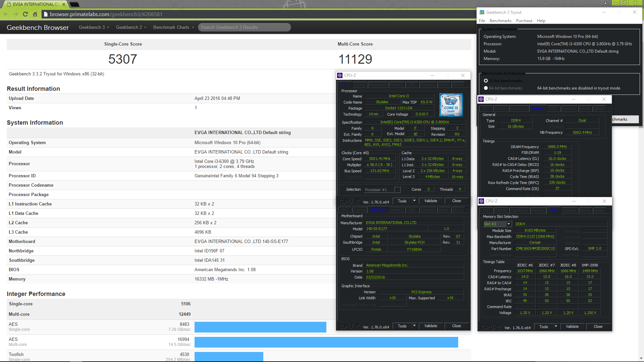644x362 pixels.
Task: Click Close button in the CPU-Z SPD window
Action: point(598,326)
